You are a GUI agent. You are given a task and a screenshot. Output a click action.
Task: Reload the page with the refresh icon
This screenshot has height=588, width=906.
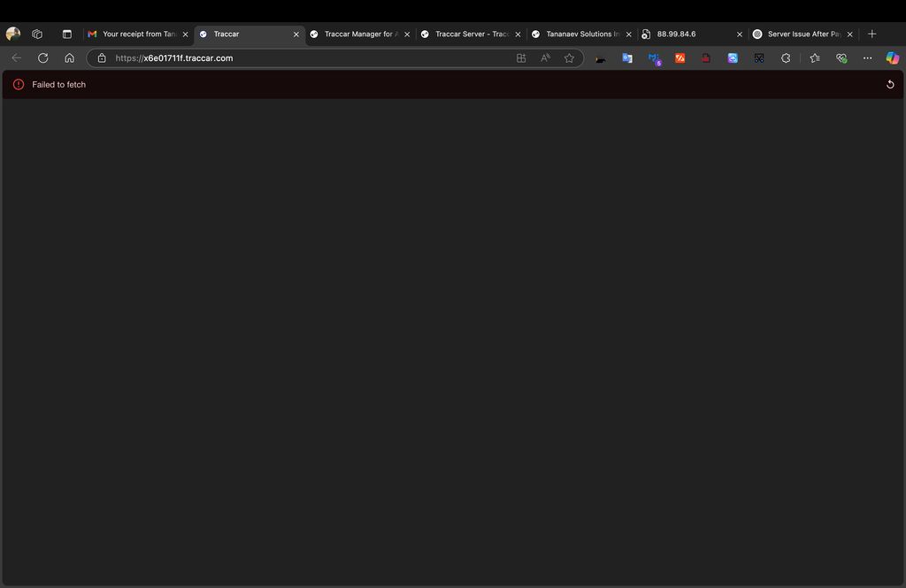pos(42,57)
